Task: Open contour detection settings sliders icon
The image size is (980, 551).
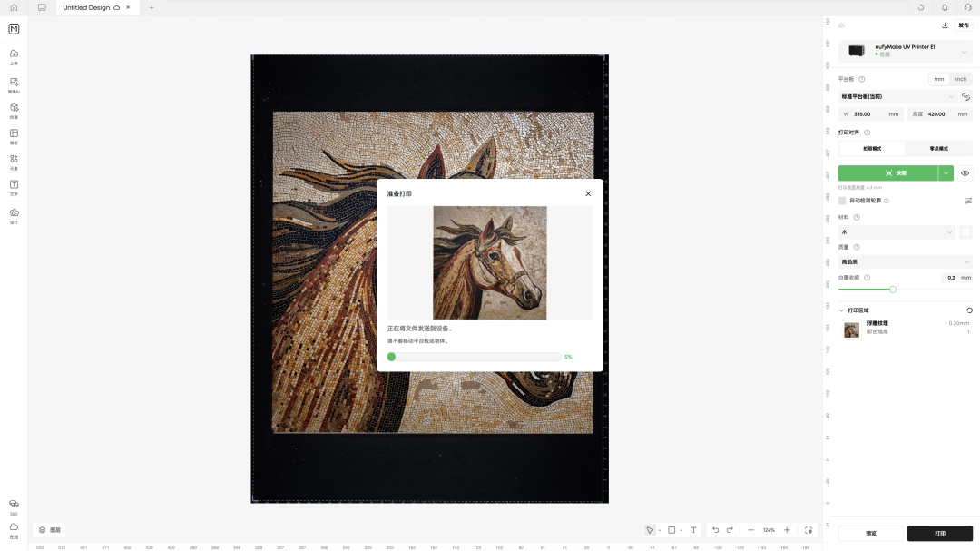Action: pos(968,201)
